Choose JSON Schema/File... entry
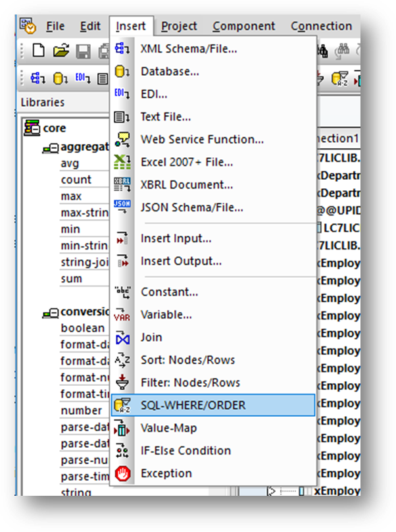The image size is (396, 532). pyautogui.click(x=213, y=207)
